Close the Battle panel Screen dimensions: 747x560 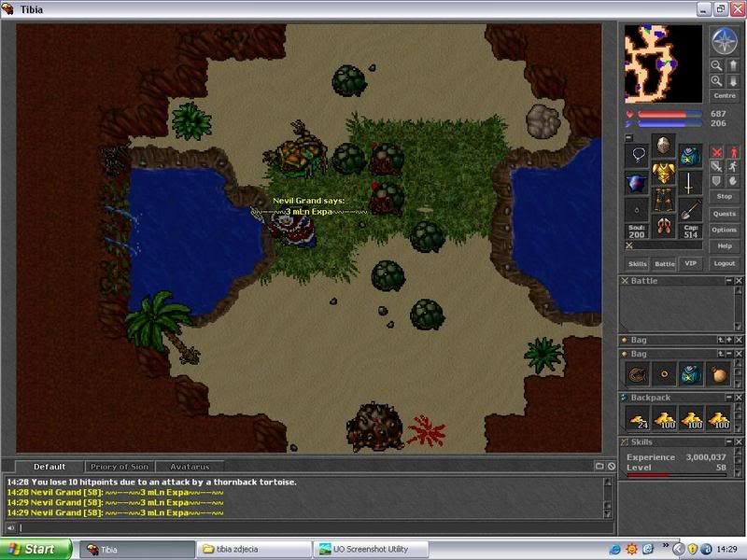point(738,281)
